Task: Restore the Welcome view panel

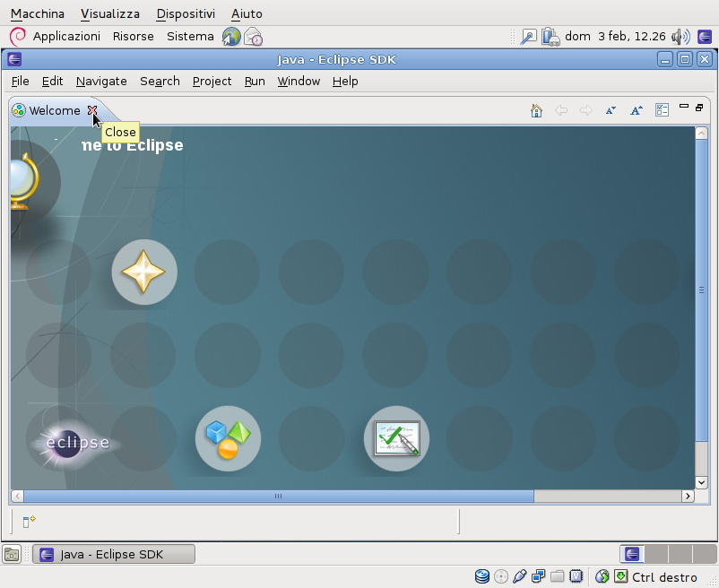Action: (699, 108)
